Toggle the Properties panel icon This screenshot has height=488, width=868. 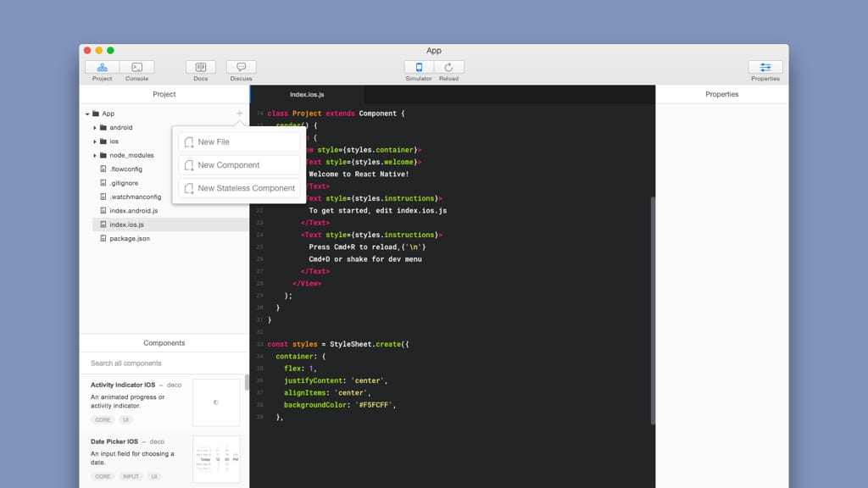[765, 68]
